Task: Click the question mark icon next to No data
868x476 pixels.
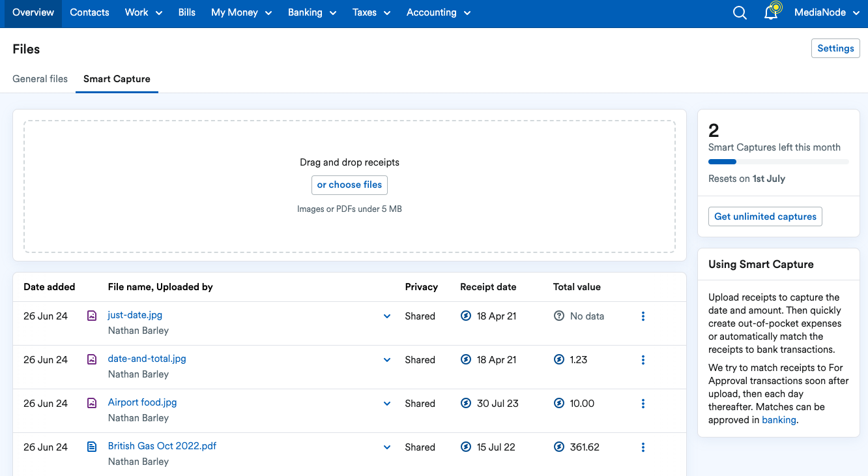Action: coord(559,316)
